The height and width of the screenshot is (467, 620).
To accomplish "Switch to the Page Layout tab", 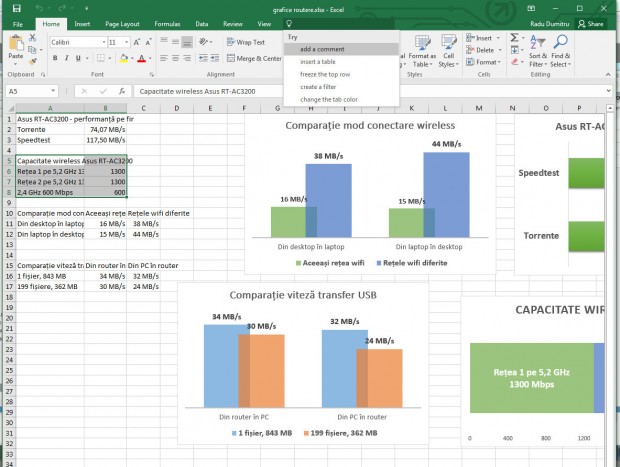I will point(122,24).
